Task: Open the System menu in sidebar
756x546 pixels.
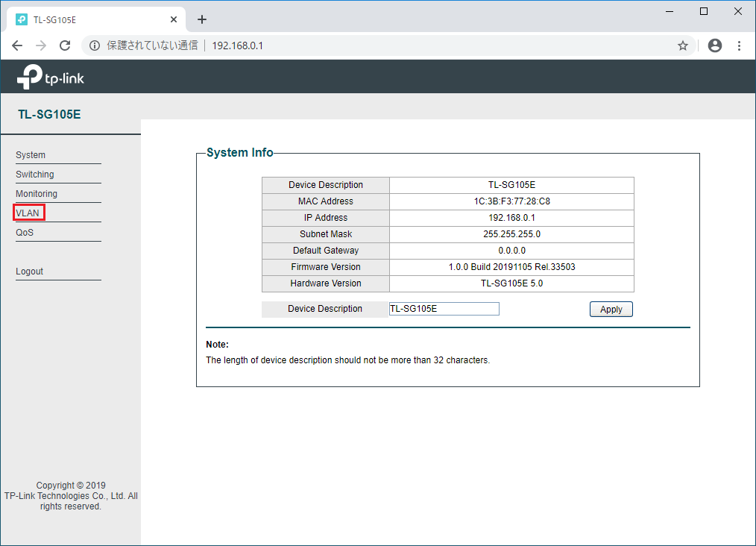Action: [31, 155]
